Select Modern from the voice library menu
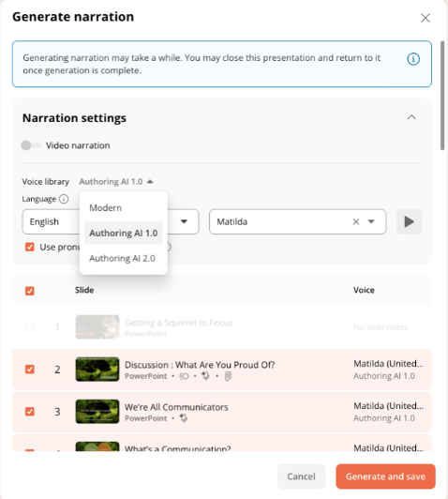Image resolution: width=448 pixels, height=499 pixels. click(124, 208)
